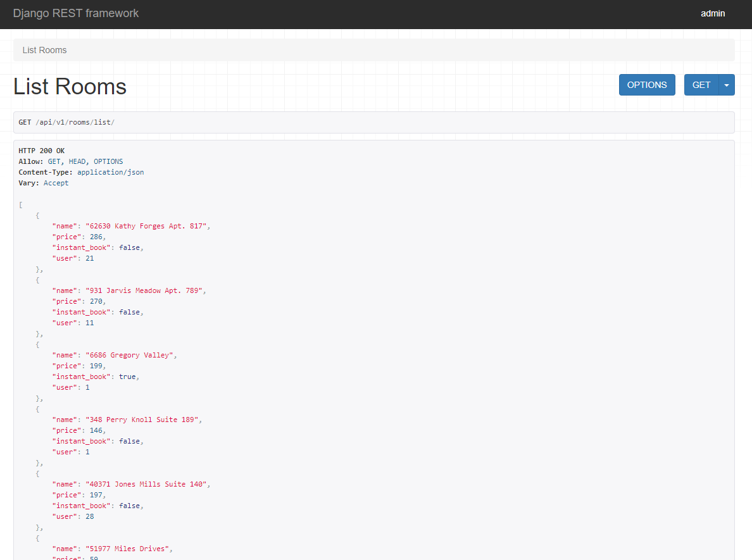The image size is (752, 560).
Task: Select the Vary: Accept header line
Action: [x=38, y=182]
